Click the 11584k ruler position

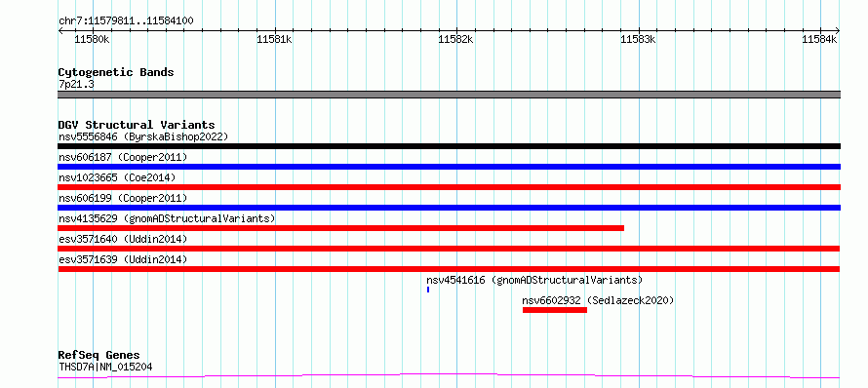820,39
